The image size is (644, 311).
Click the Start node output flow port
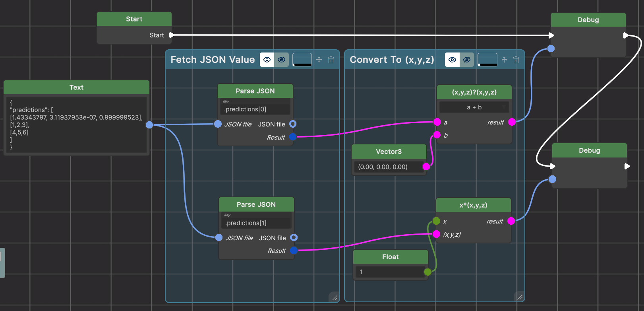point(172,35)
